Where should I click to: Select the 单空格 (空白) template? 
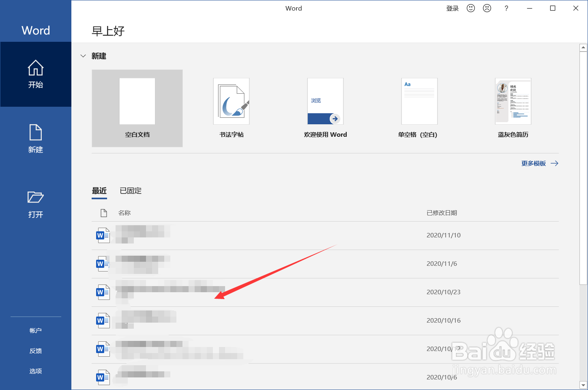(419, 108)
